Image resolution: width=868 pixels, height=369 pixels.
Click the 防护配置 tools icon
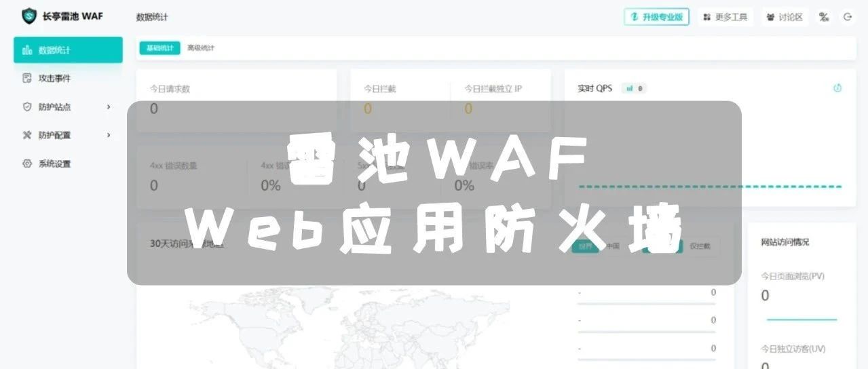(x=27, y=136)
